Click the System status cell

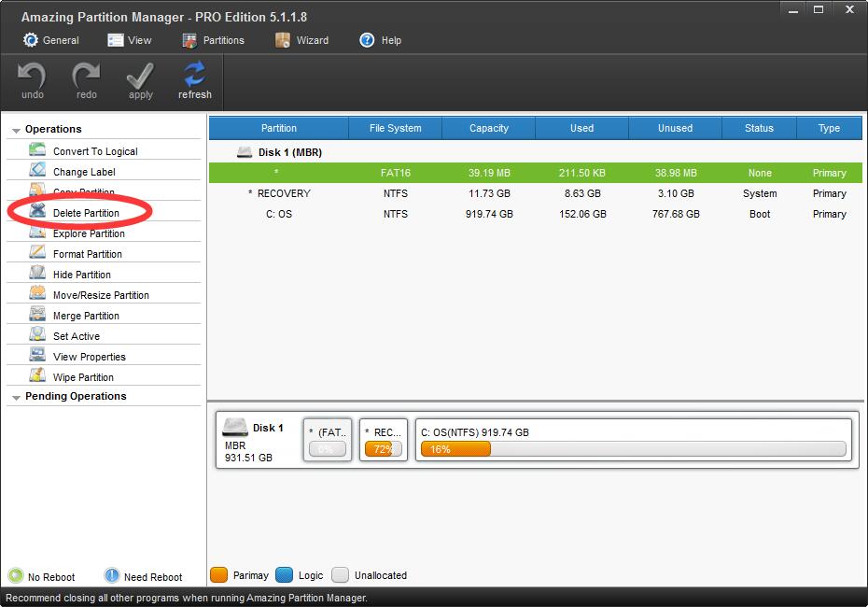pos(760,193)
